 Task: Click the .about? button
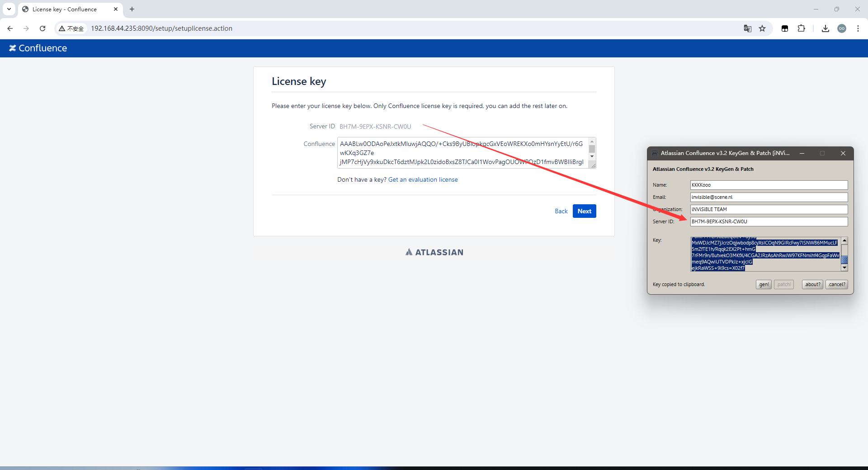[x=812, y=284]
